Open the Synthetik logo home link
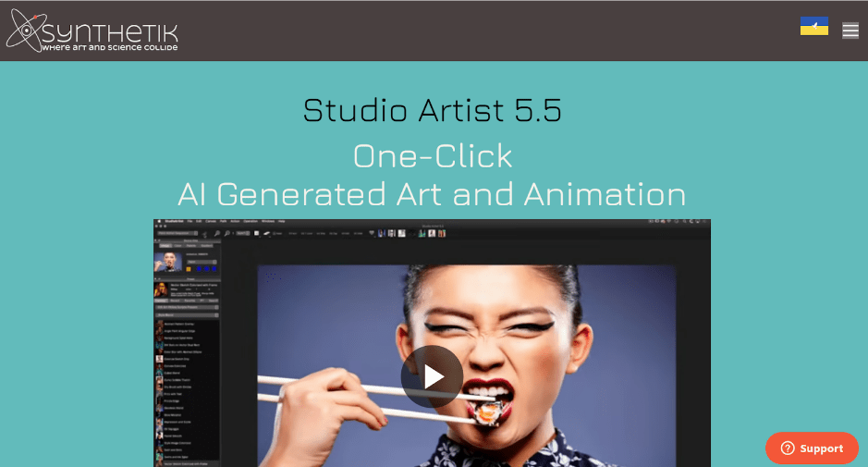The width and height of the screenshot is (868, 467). (92, 31)
